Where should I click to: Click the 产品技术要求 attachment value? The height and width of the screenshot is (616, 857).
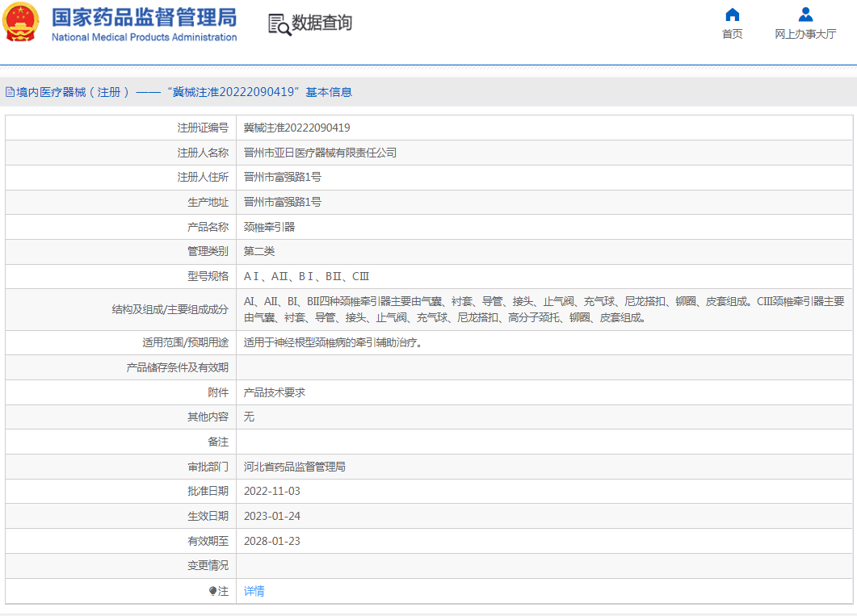[275, 392]
